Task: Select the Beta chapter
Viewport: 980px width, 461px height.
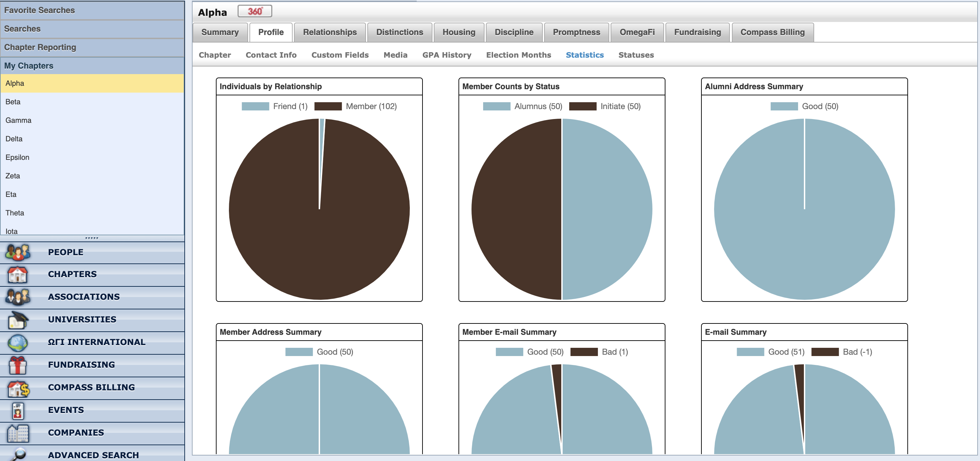Action: pyautogui.click(x=93, y=102)
